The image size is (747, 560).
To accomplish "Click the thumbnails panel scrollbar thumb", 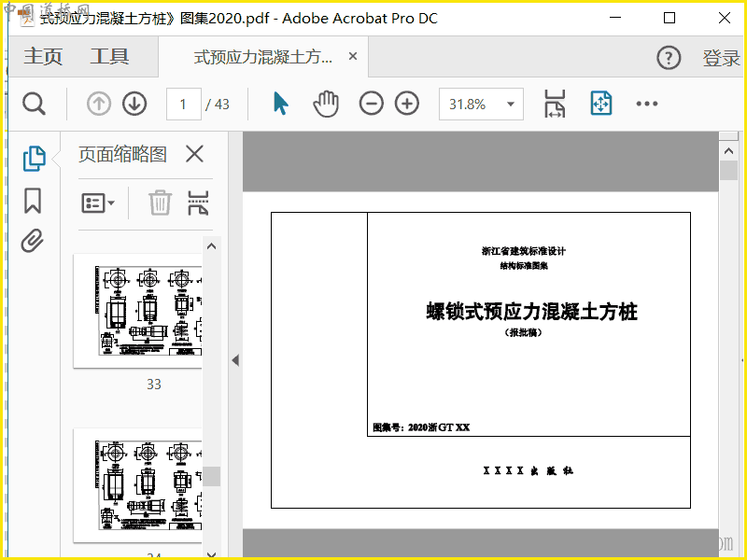I will (212, 476).
